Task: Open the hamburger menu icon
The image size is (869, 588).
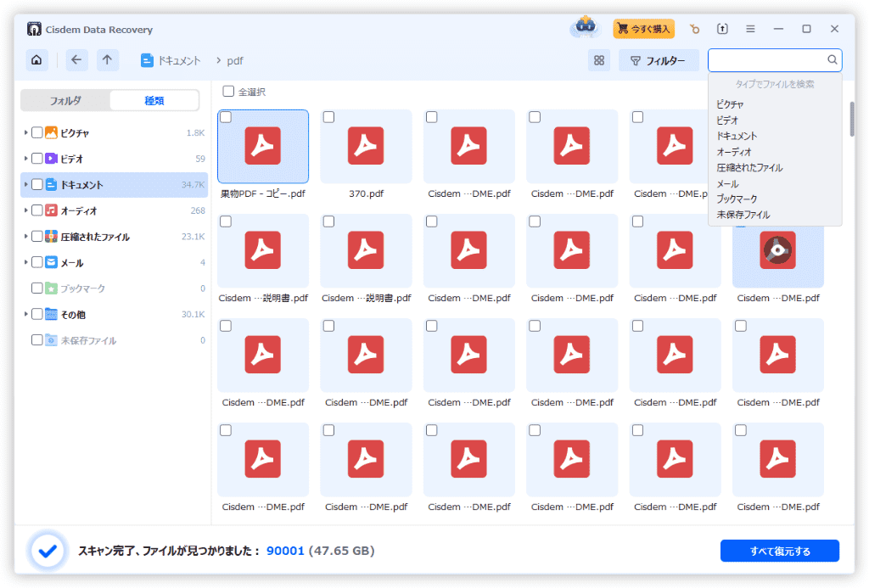Action: coord(750,29)
